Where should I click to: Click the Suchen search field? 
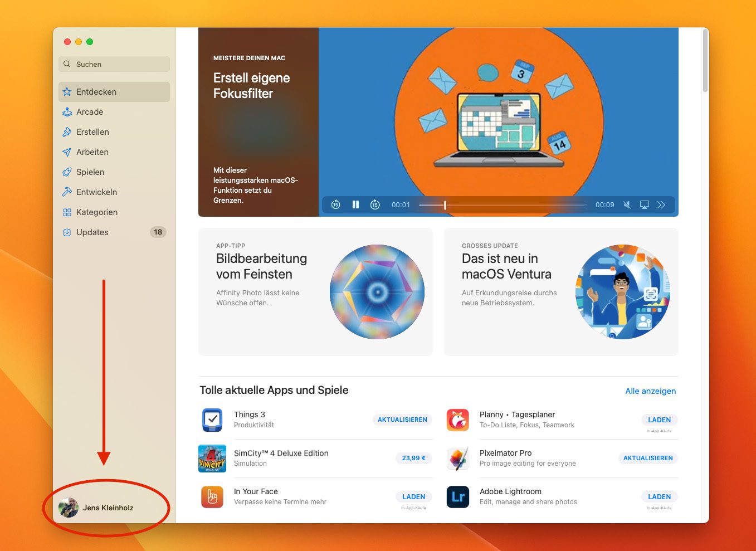point(114,64)
